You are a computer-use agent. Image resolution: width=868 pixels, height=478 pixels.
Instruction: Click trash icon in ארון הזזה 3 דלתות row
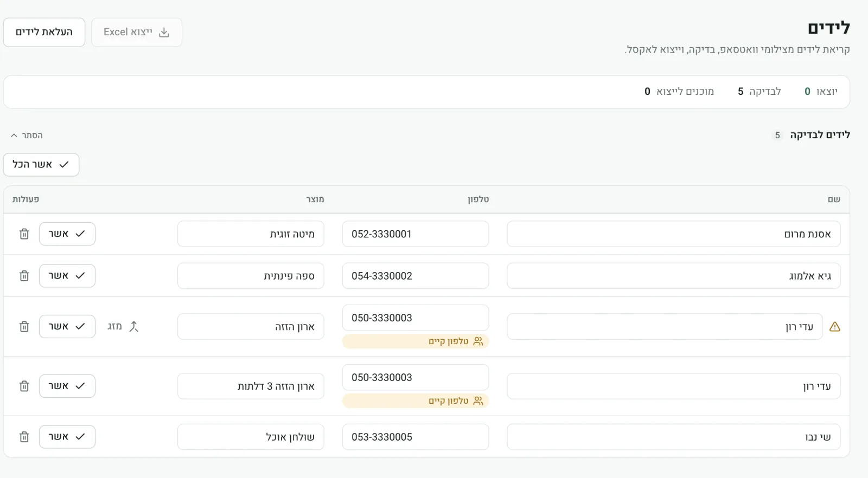(x=24, y=386)
